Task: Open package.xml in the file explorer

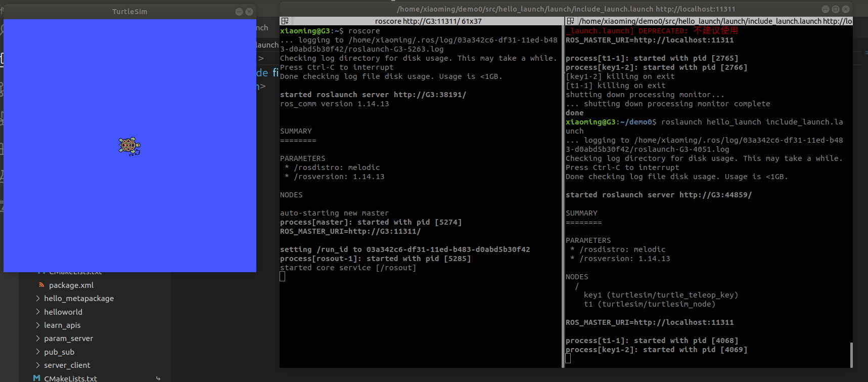Action: (71, 285)
